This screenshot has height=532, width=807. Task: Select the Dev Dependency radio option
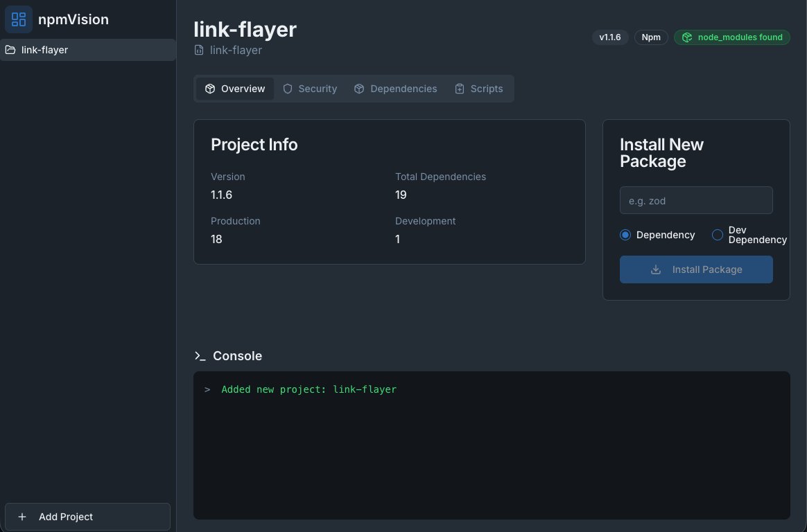click(x=718, y=235)
